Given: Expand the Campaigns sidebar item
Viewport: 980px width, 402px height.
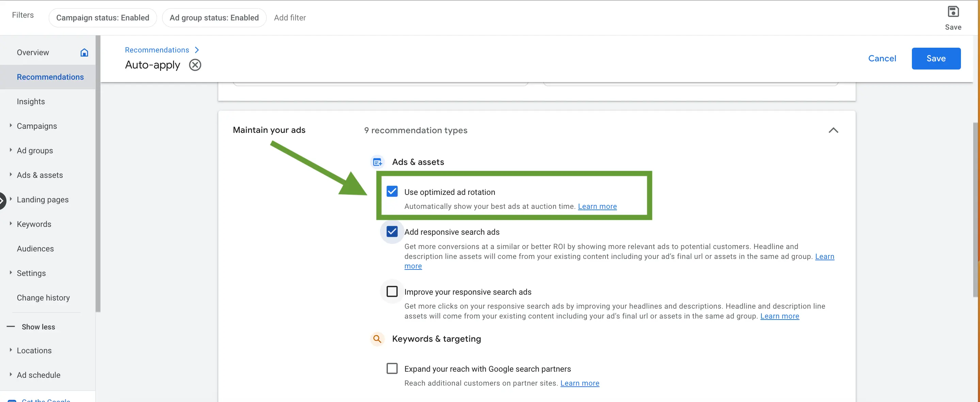Looking at the screenshot, I should coord(11,125).
